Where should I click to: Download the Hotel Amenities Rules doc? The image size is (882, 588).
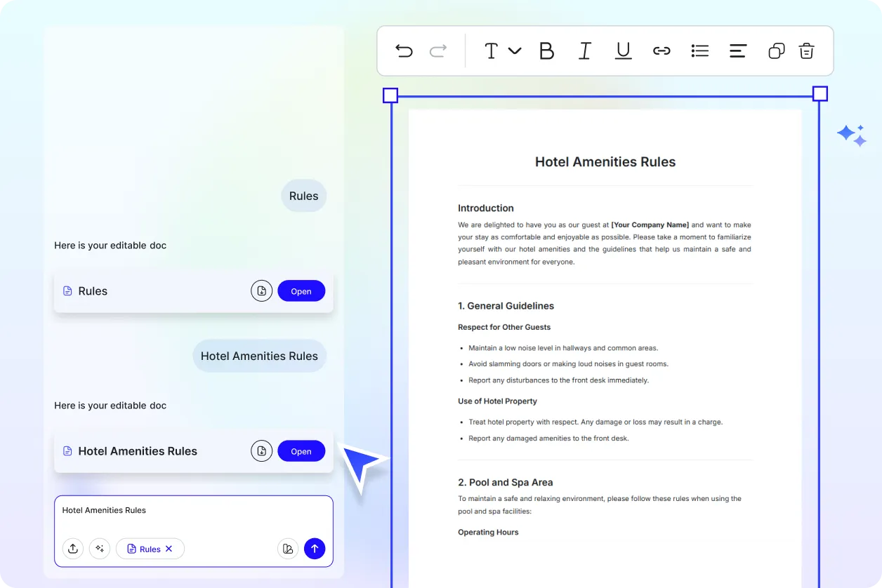coord(262,451)
